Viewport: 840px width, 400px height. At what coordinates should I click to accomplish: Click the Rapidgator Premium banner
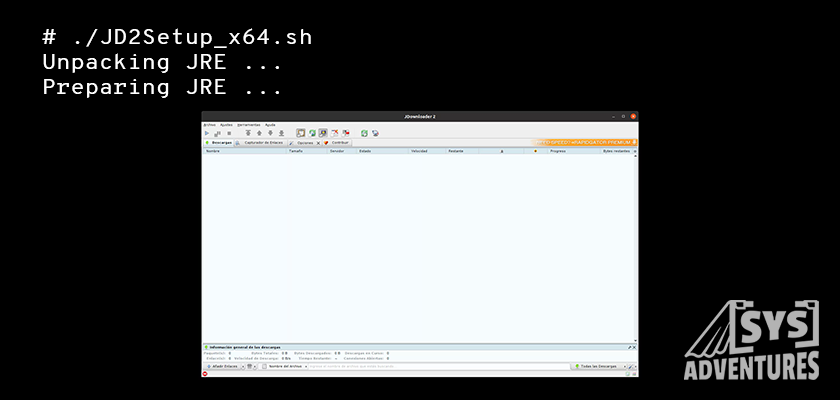[x=584, y=142]
